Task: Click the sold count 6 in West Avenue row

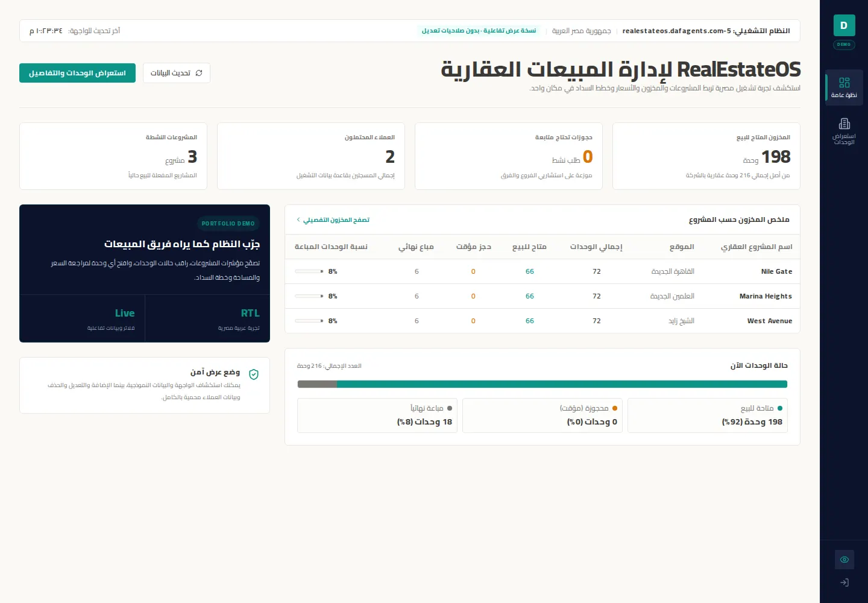Action: (417, 321)
